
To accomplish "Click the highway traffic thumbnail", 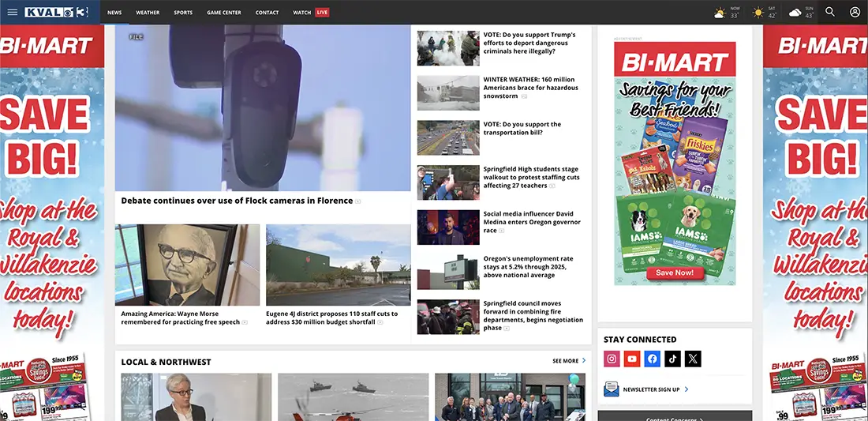I will (x=448, y=138).
